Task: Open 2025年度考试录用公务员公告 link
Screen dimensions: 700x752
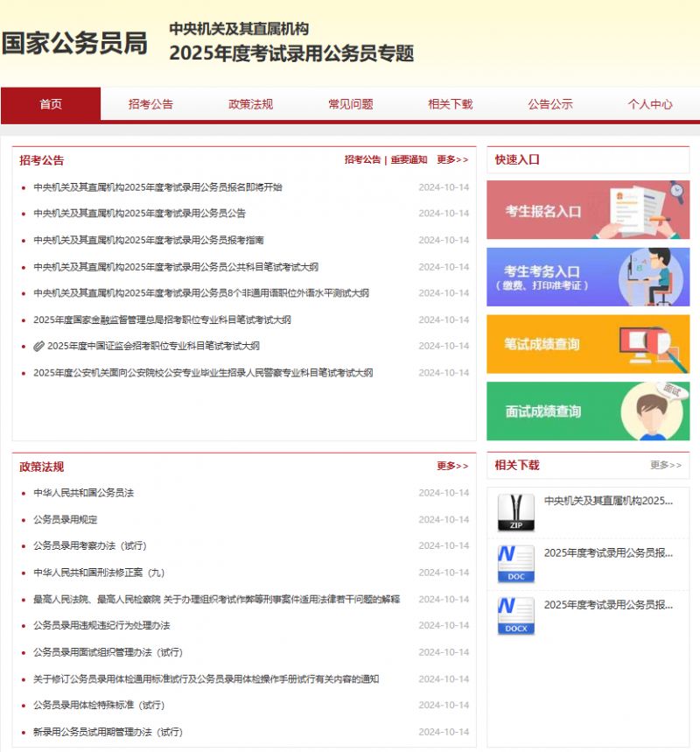Action: coord(139,213)
